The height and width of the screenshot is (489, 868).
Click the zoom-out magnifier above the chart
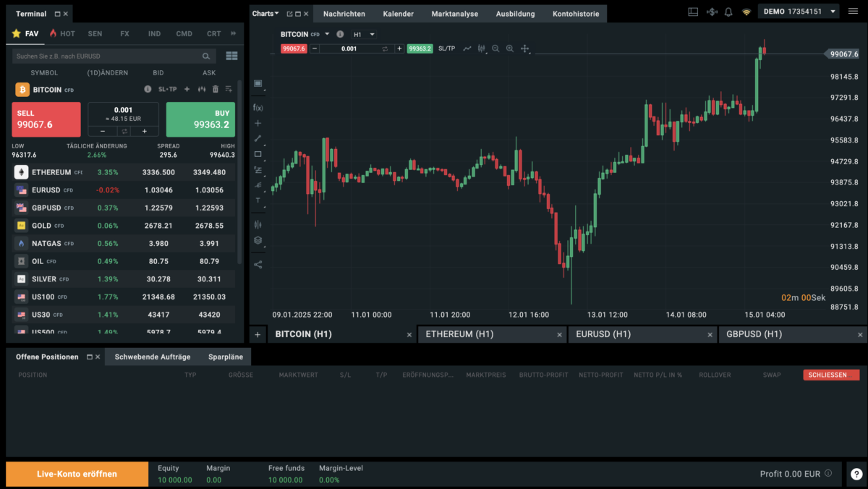coord(495,48)
